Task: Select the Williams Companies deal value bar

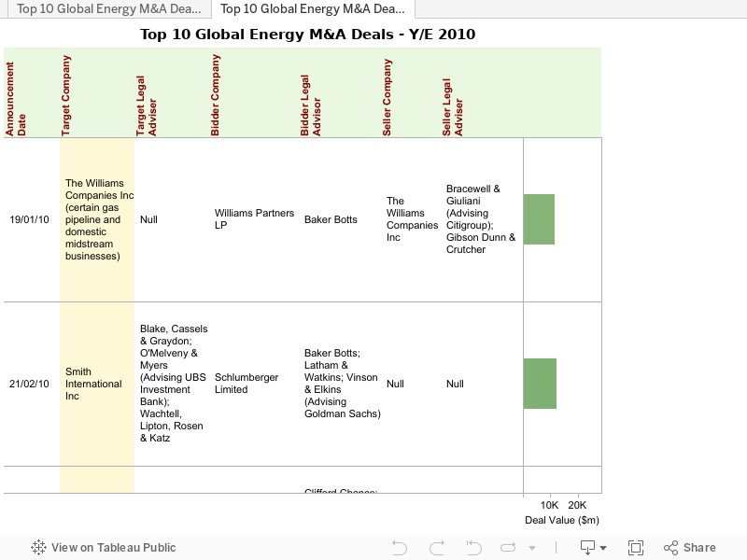Action: [539, 219]
